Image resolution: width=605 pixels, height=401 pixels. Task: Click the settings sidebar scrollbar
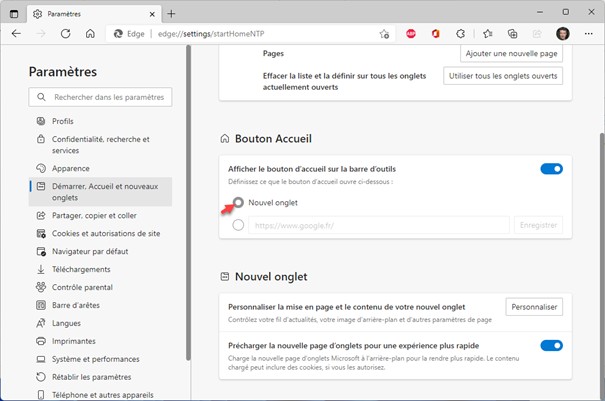(x=188, y=203)
